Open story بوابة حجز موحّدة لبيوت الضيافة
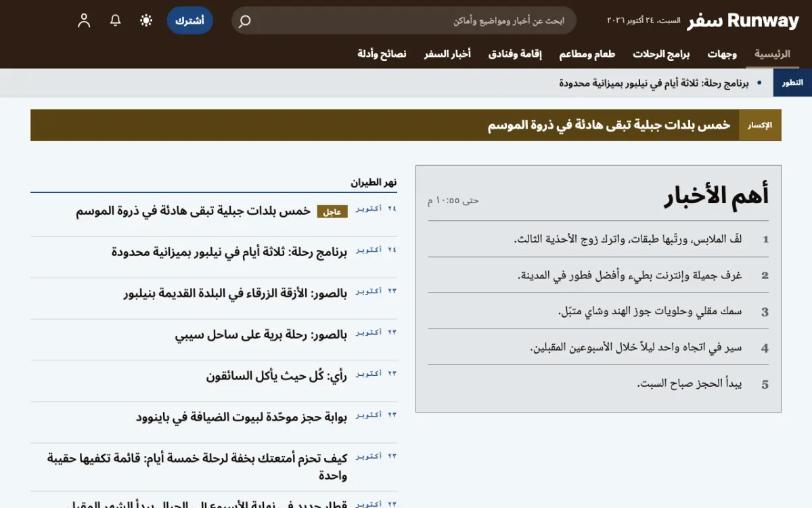The image size is (812, 508). point(242,417)
